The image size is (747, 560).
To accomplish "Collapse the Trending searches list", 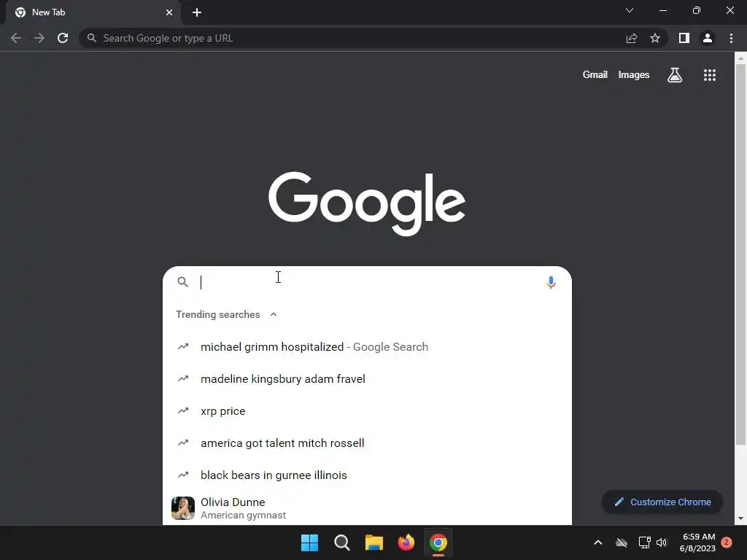I will click(274, 314).
